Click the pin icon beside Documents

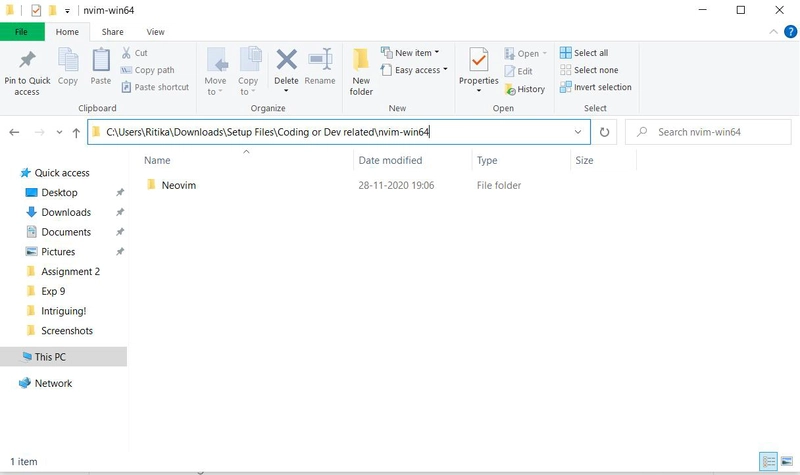[119, 232]
